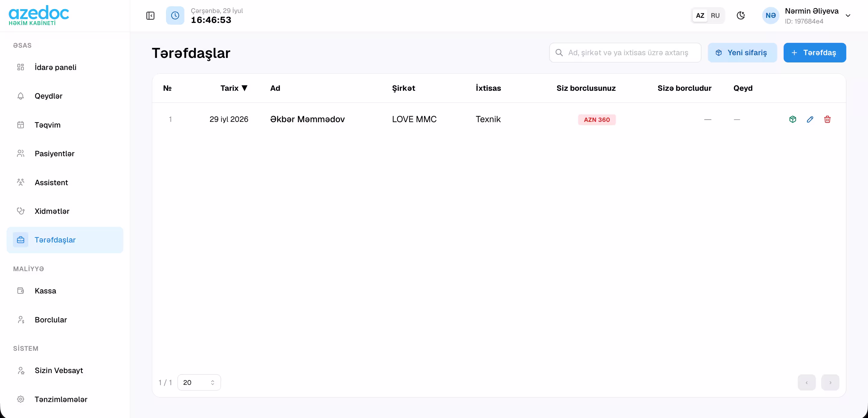
Task: Click the Yeni sifariş button
Action: tap(742, 52)
